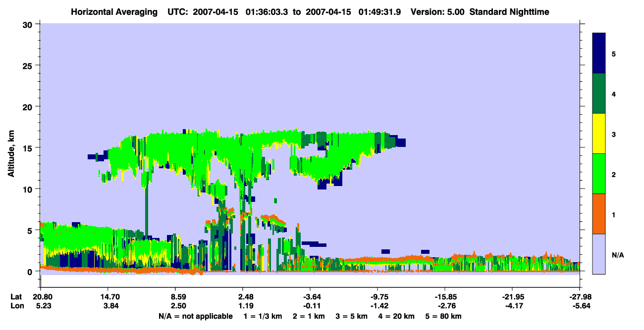Click the latitude value -9.75
This screenshot has height=330, width=644.
(x=377, y=297)
